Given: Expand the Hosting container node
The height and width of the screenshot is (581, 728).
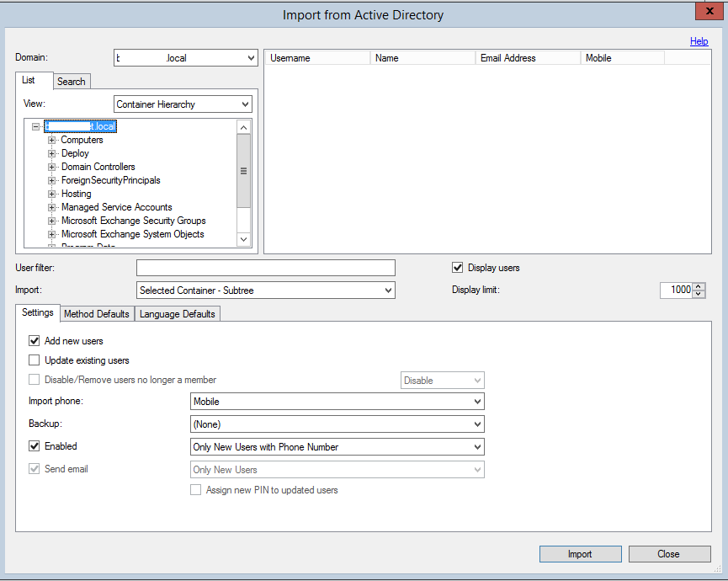Looking at the screenshot, I should [x=52, y=194].
